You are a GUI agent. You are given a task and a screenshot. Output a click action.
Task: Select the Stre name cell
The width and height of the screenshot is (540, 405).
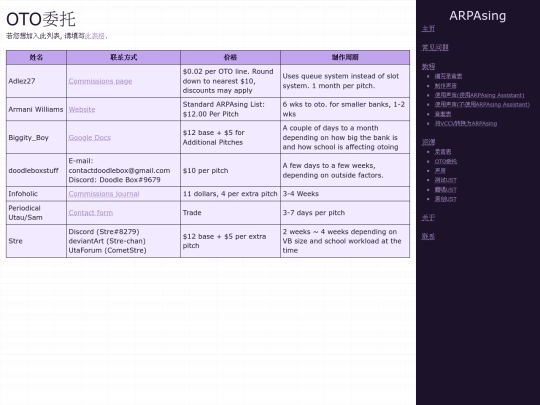tap(36, 241)
